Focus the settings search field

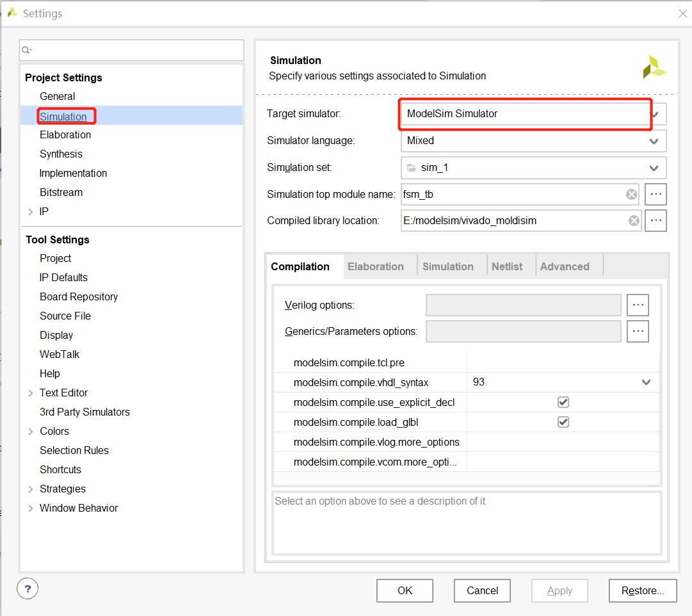(x=131, y=50)
